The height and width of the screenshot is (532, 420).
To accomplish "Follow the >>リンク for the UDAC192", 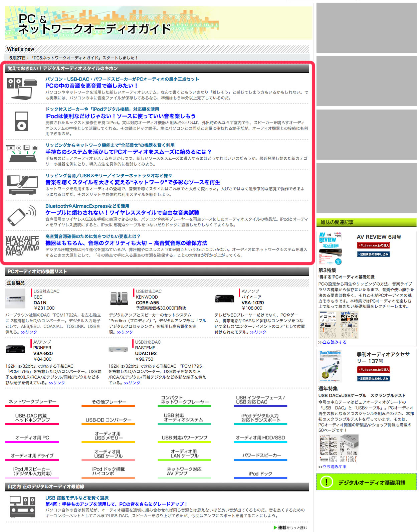I will 132,383.
